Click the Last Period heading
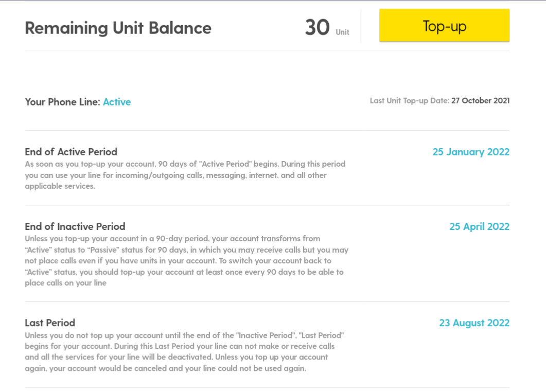 click(50, 323)
